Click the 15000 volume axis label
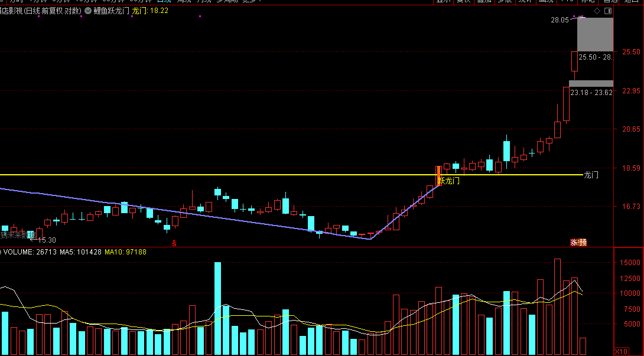The height and width of the screenshot is (356, 644). pyautogui.click(x=630, y=262)
